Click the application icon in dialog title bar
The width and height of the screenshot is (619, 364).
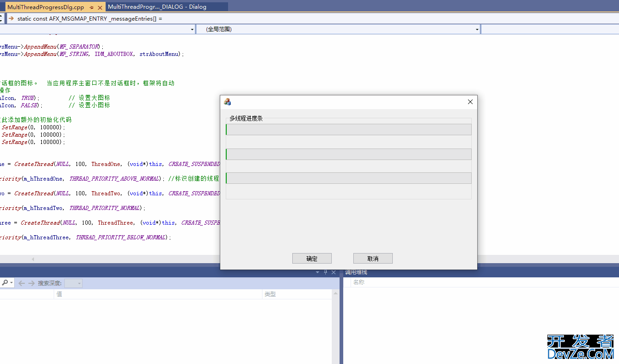click(x=227, y=102)
